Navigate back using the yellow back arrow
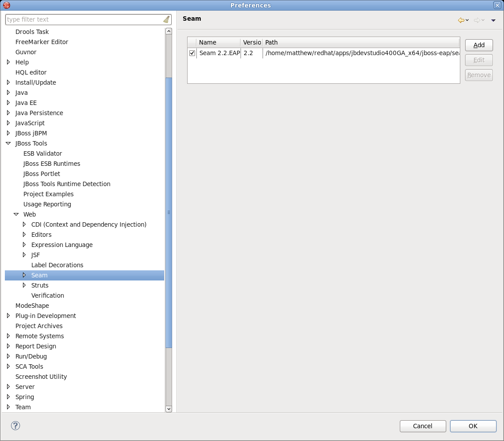 pos(462,20)
